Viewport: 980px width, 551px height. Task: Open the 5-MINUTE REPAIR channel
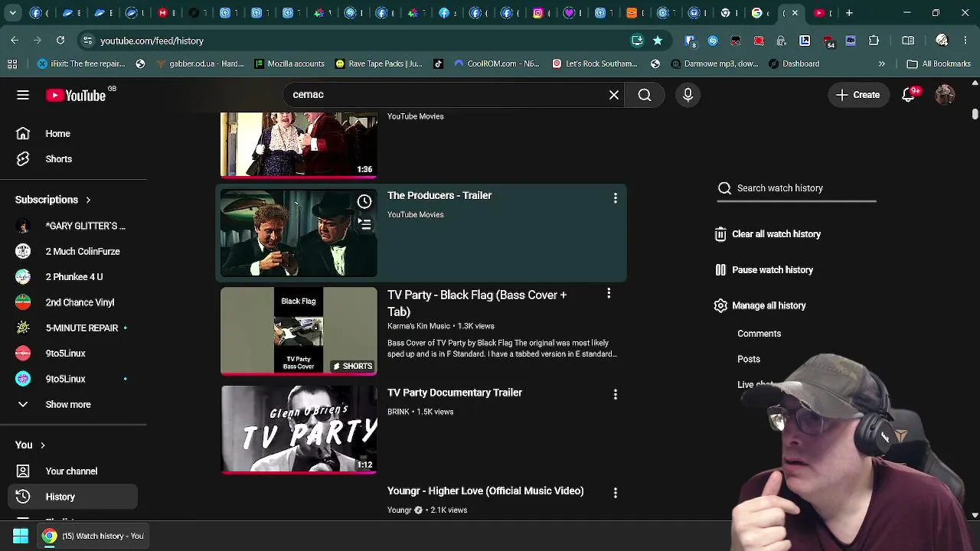[x=73, y=328]
